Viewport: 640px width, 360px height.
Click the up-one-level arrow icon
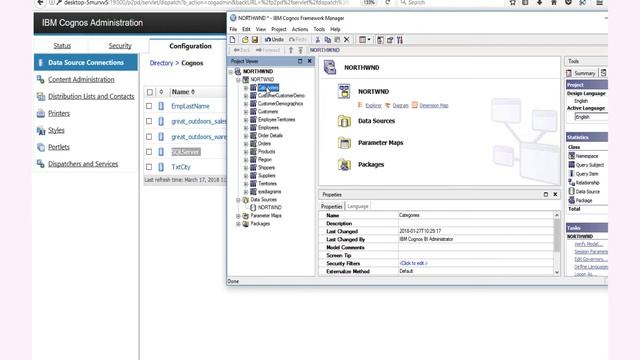tap(291, 50)
